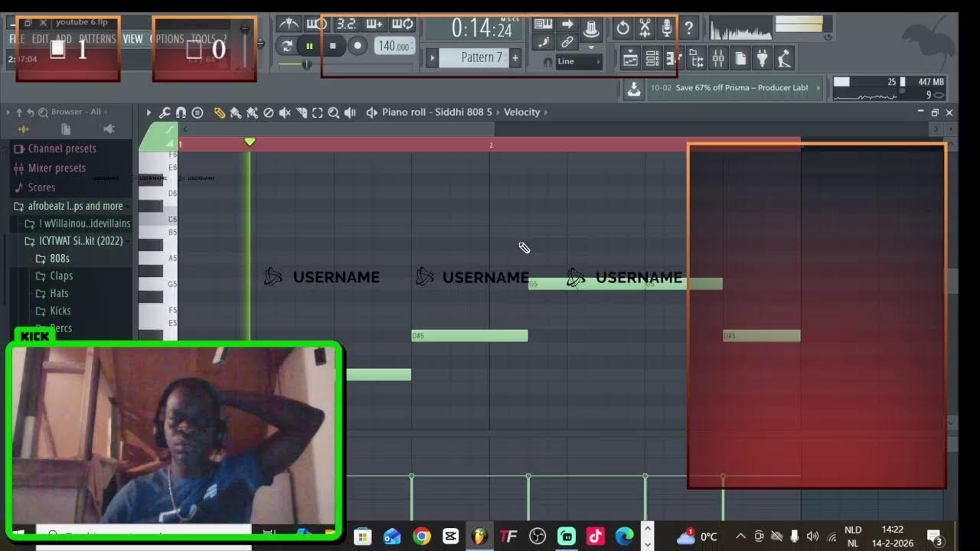Choose the select tool in piano roll
Viewport: 980px width, 551px height.
[317, 112]
